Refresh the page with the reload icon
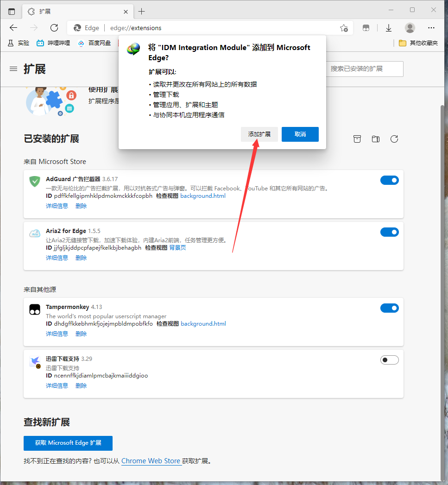 click(x=54, y=28)
